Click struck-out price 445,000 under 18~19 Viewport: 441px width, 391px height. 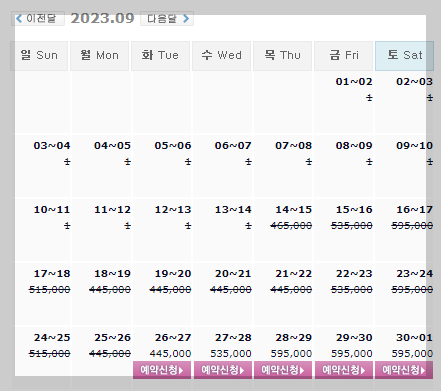[x=110, y=290]
